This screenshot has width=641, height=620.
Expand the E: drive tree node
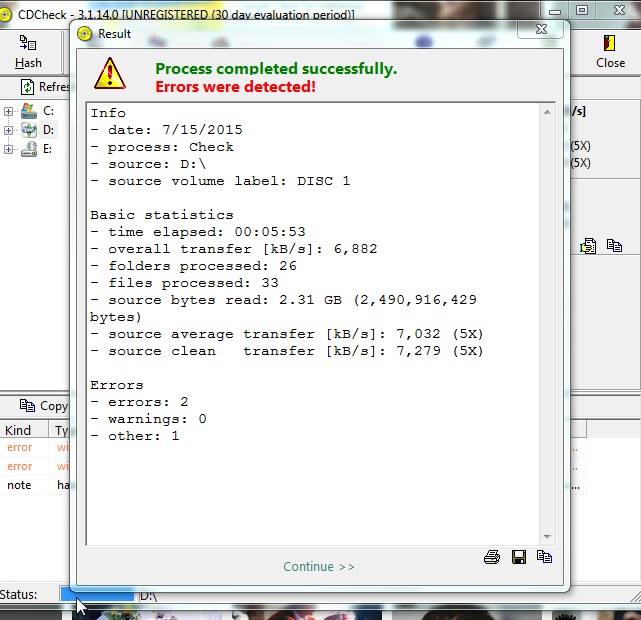(9, 149)
